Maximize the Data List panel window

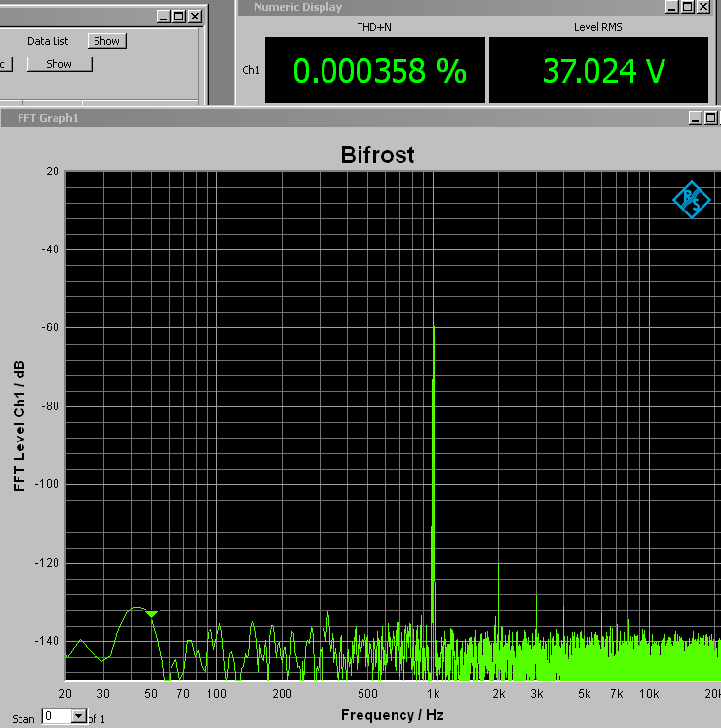pos(178,17)
